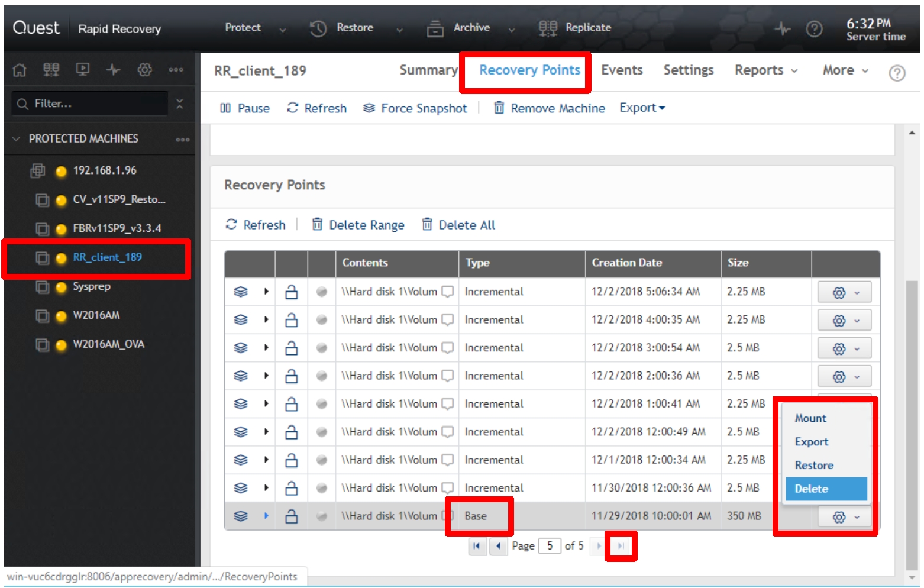The width and height of the screenshot is (924, 588).
Task: Click layers icon on 11/30/2018 row
Action: point(241,488)
